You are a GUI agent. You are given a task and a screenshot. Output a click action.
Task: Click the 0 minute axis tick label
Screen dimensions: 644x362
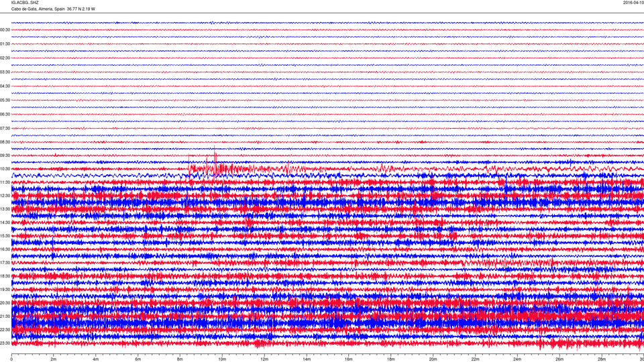(11, 359)
